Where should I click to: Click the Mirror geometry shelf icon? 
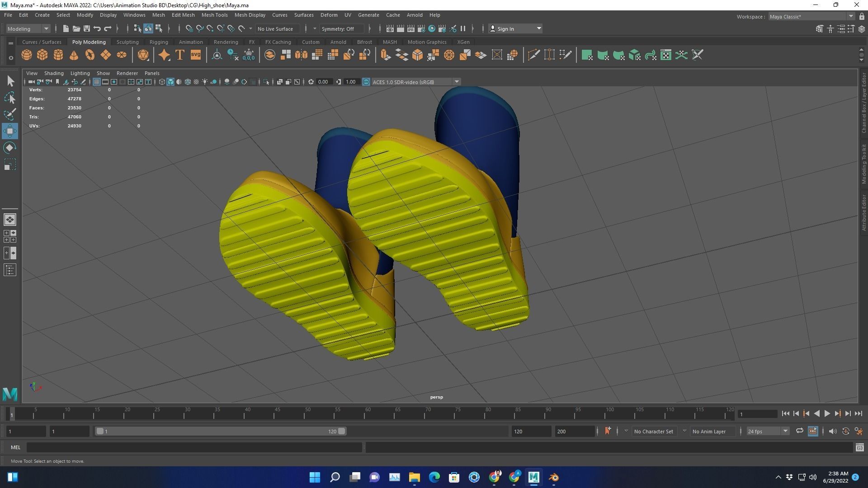[x=301, y=55]
